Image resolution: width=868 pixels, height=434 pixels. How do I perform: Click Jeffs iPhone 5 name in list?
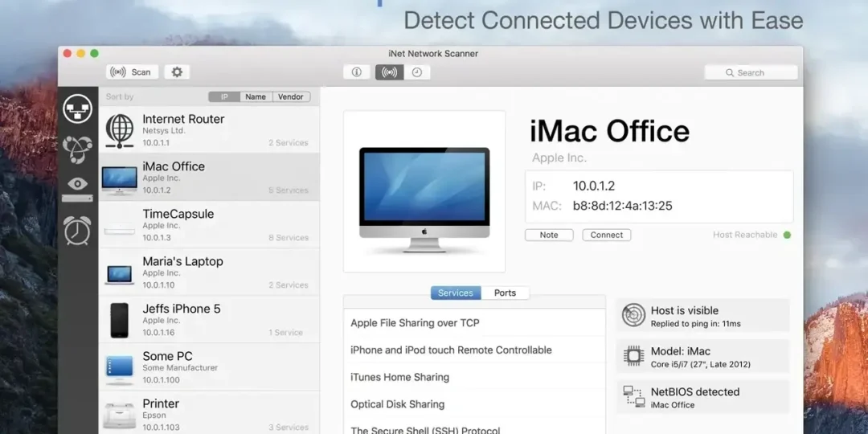[182, 309]
